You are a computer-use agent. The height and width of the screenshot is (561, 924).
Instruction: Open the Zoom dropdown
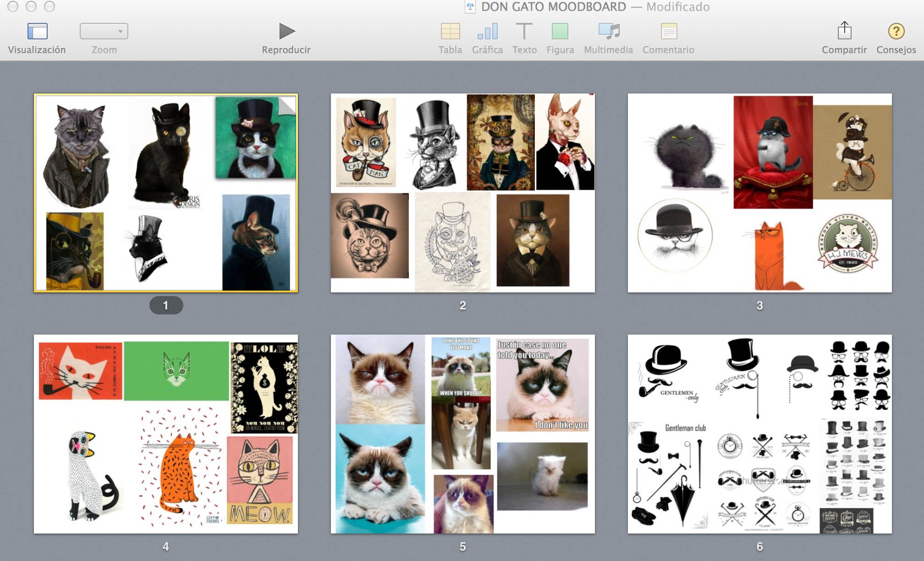104,31
